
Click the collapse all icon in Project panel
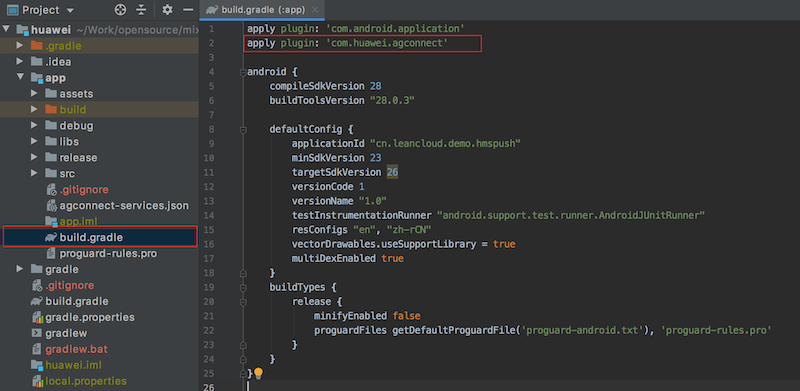point(141,10)
